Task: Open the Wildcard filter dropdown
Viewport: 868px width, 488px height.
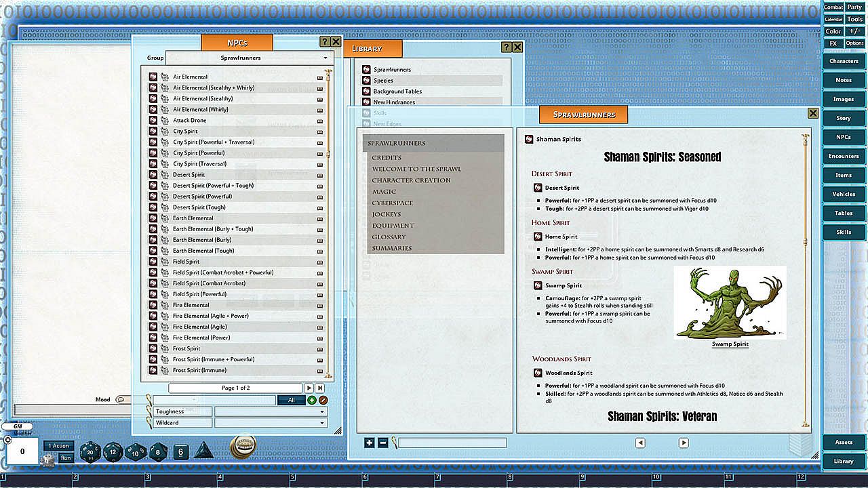Action: [x=271, y=423]
